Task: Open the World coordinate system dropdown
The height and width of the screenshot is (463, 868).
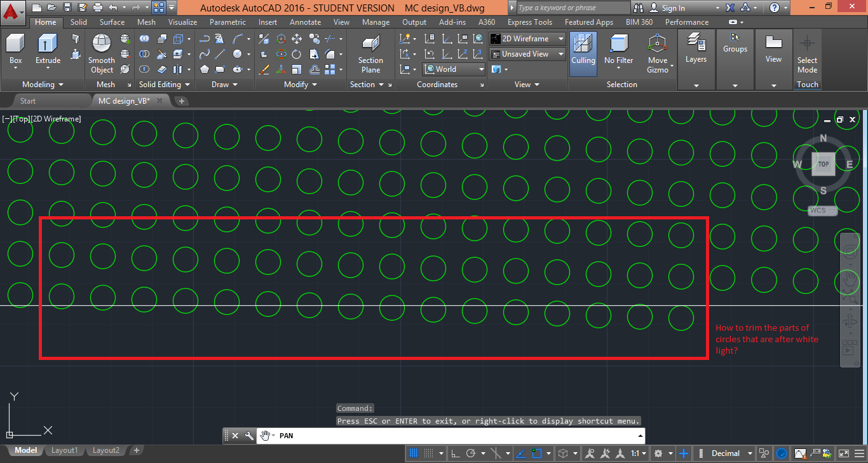Action: [x=454, y=69]
